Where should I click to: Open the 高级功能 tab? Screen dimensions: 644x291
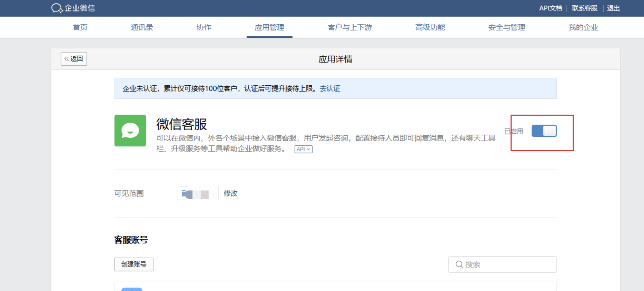pos(430,27)
